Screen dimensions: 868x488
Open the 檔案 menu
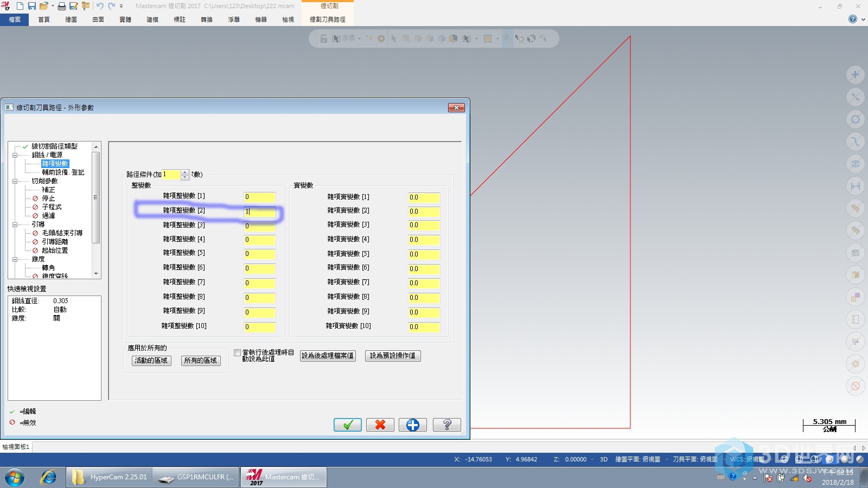click(x=15, y=20)
